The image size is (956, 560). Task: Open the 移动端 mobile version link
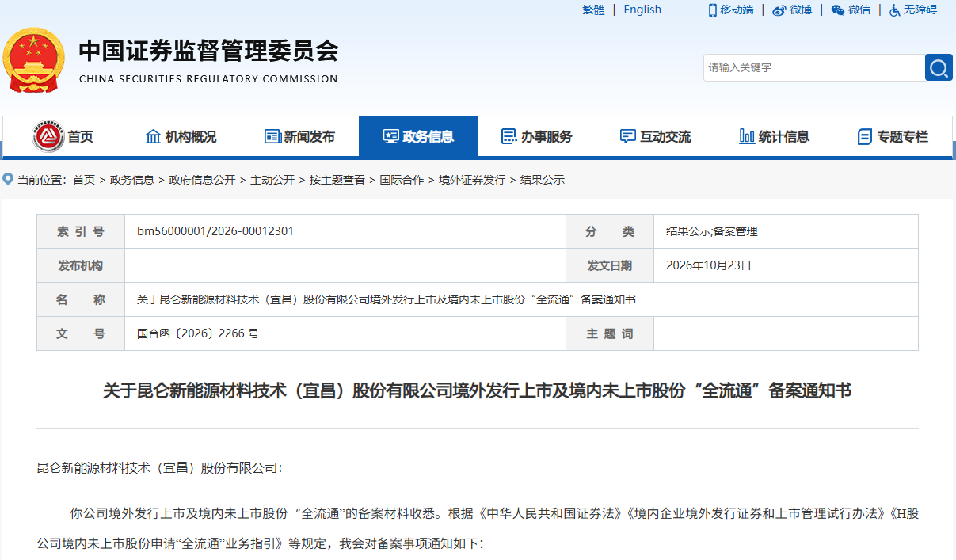[x=737, y=10]
